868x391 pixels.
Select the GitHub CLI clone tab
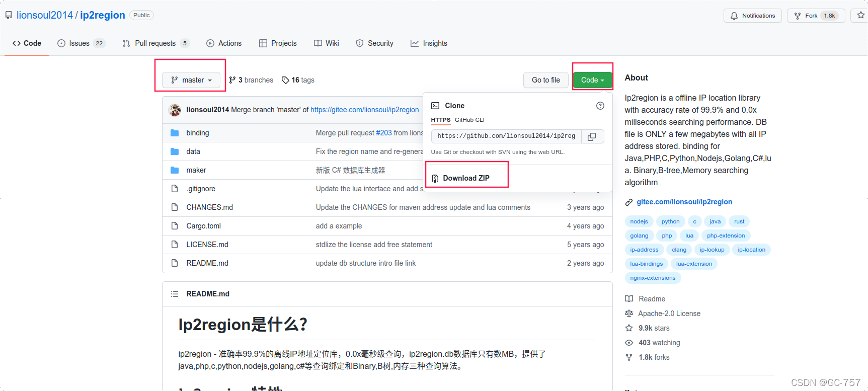pyautogui.click(x=469, y=120)
